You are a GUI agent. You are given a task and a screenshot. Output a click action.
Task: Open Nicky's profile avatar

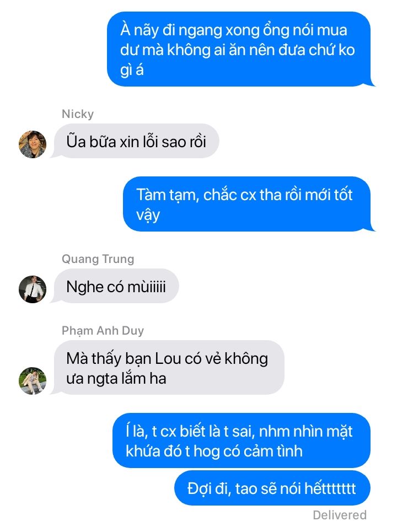click(x=32, y=144)
